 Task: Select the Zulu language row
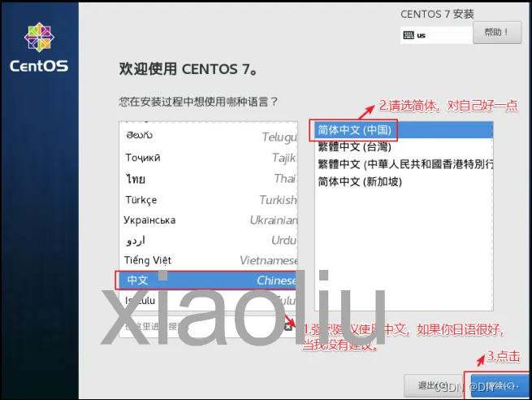coord(209,300)
